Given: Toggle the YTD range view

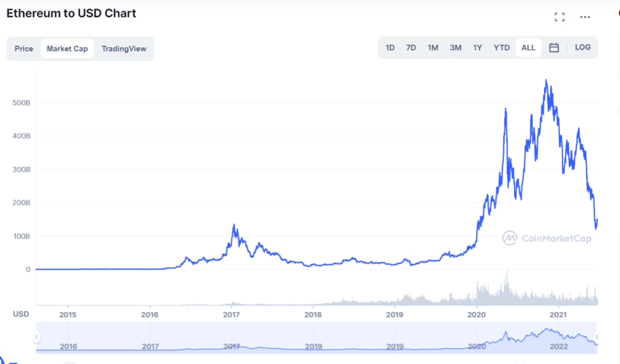Looking at the screenshot, I should click(x=501, y=47).
